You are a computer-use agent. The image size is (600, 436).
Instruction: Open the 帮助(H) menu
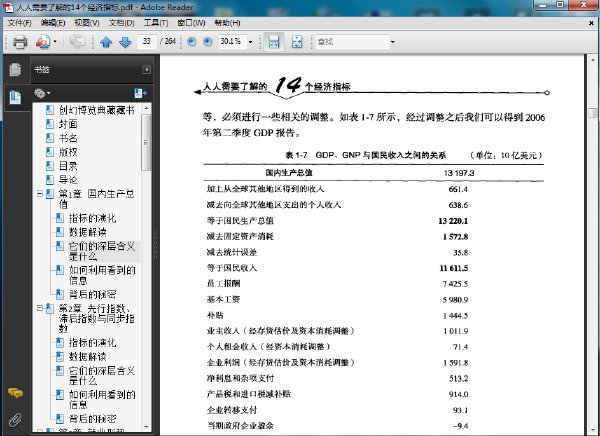[227, 23]
